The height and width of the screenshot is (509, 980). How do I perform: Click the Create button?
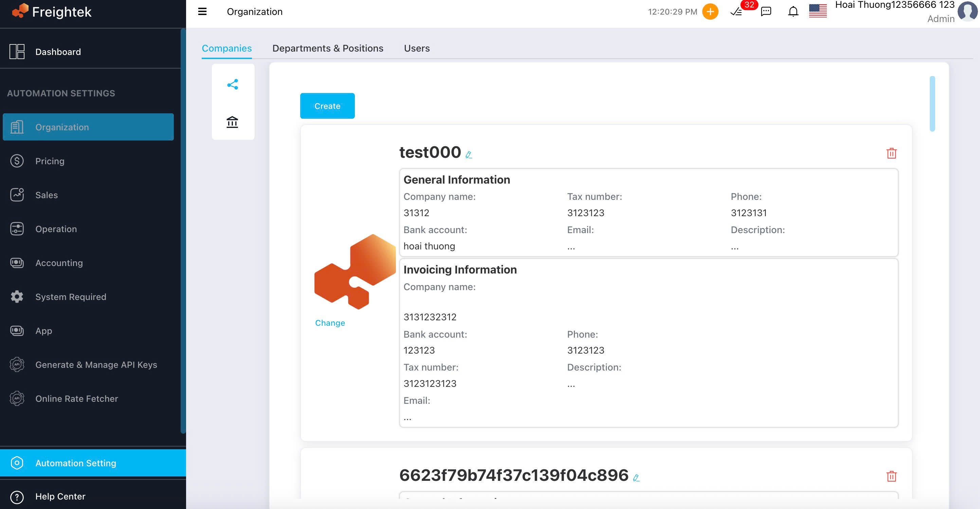[327, 106]
